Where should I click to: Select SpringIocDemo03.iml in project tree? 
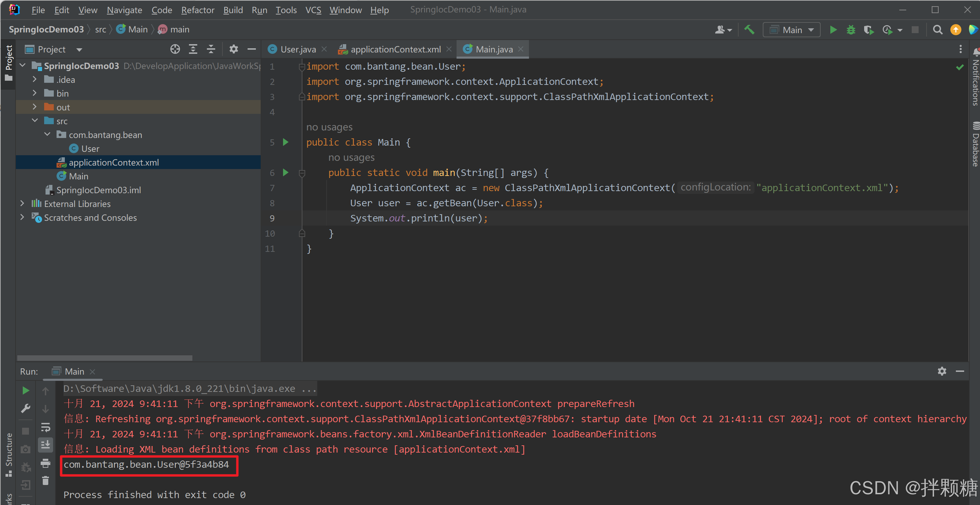point(98,190)
